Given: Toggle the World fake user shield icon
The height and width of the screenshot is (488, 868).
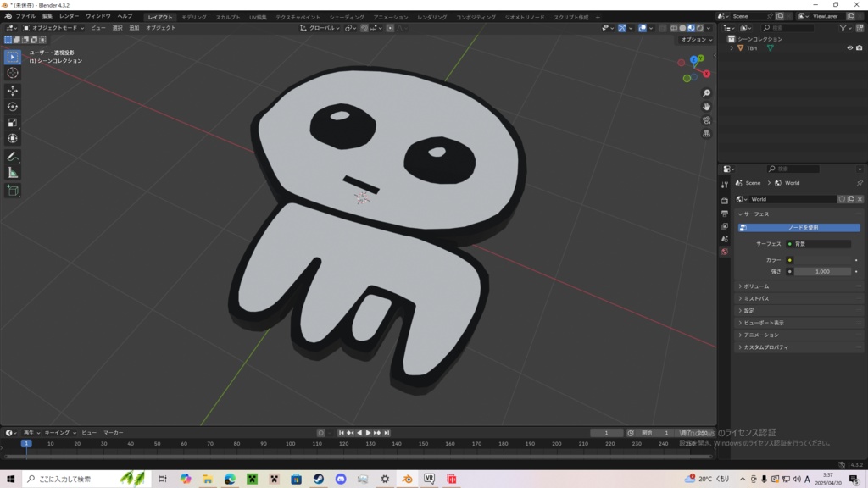Looking at the screenshot, I should pyautogui.click(x=841, y=199).
